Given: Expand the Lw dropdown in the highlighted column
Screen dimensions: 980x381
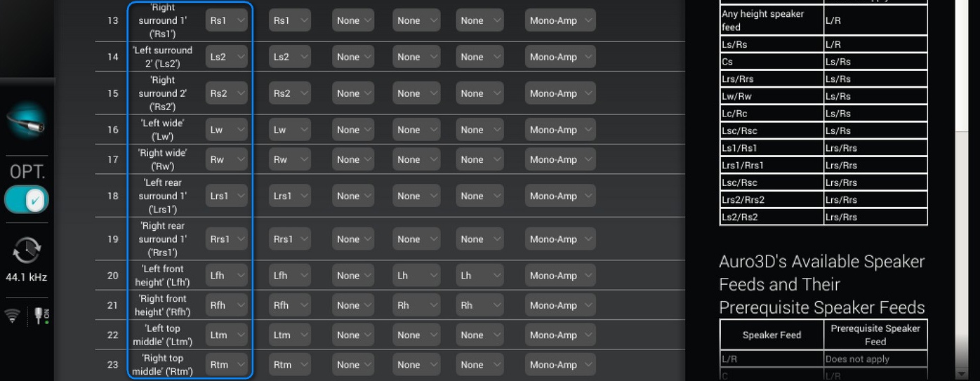Looking at the screenshot, I should pos(227,130).
